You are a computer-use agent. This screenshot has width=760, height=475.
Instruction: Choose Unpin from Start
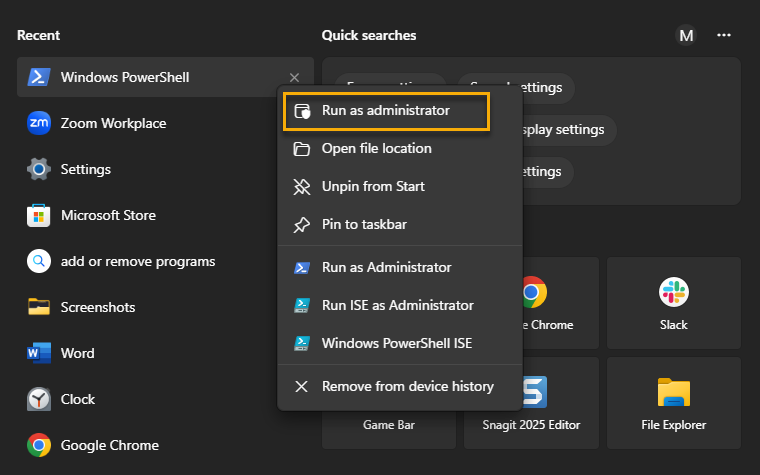point(372,187)
